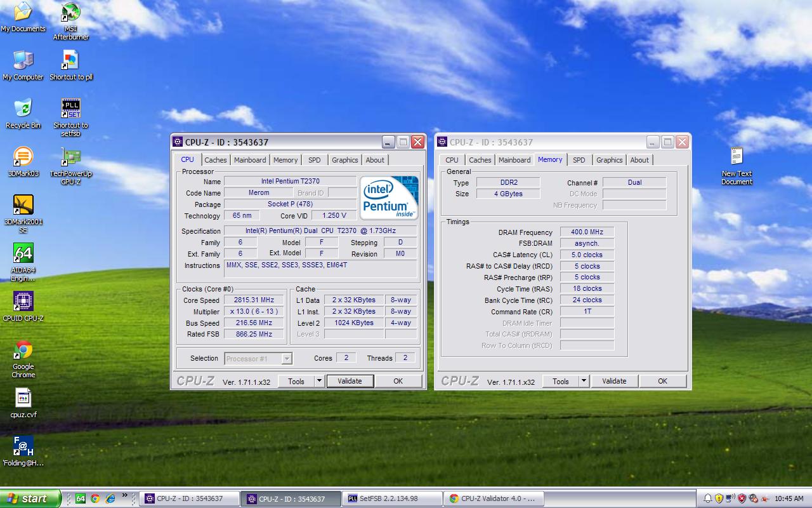The width and height of the screenshot is (812, 508).
Task: Click OK in the Memory window
Action: tap(662, 381)
